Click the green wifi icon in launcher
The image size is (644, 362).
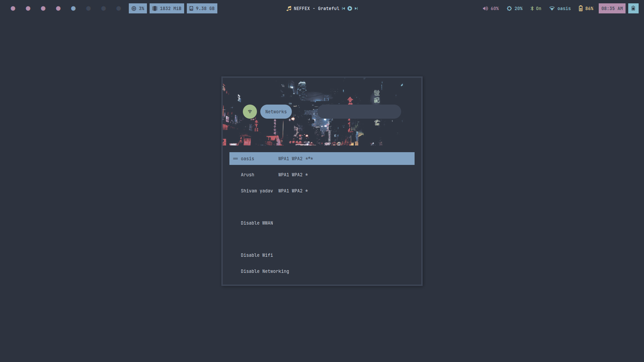tap(250, 112)
